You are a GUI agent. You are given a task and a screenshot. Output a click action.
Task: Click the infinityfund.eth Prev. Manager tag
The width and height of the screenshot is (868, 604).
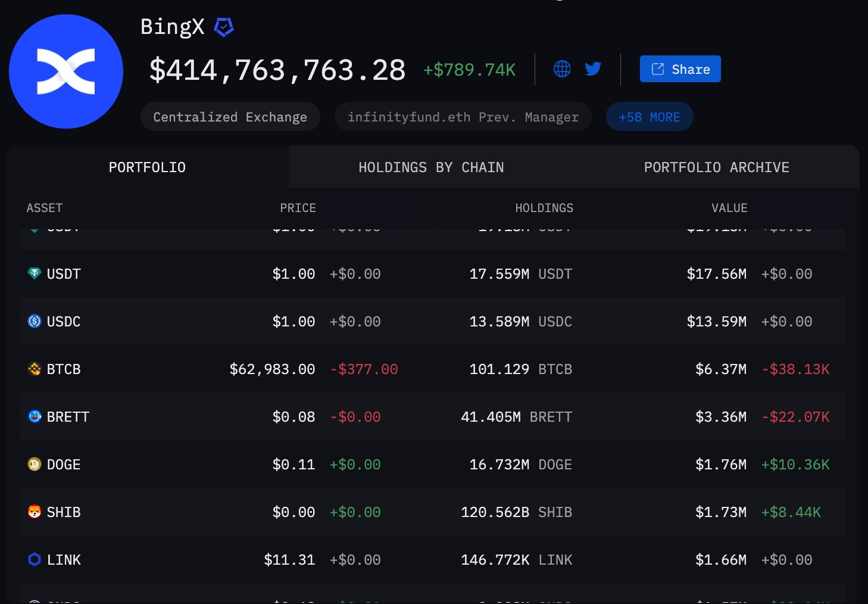coord(463,116)
